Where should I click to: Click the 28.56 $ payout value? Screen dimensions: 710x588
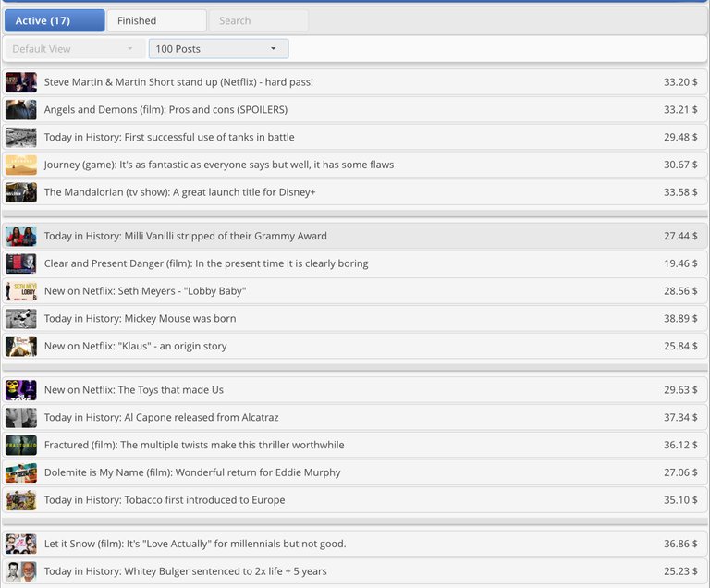pos(680,291)
